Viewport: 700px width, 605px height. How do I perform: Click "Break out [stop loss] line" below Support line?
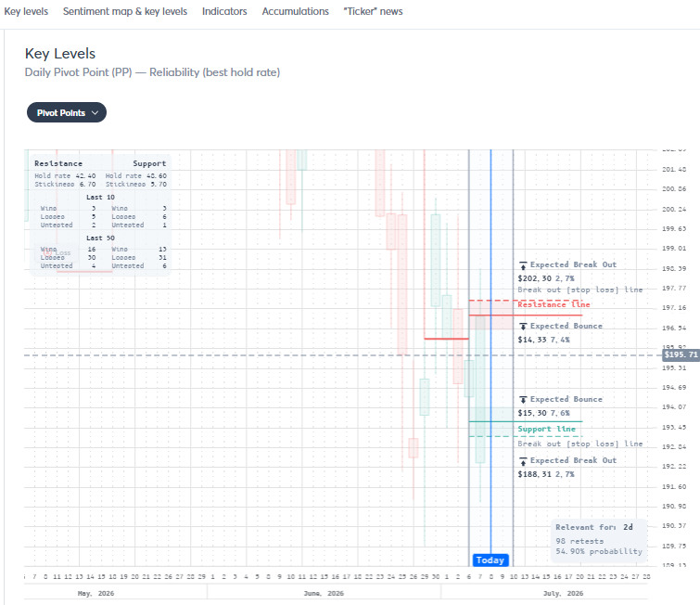pyautogui.click(x=579, y=444)
